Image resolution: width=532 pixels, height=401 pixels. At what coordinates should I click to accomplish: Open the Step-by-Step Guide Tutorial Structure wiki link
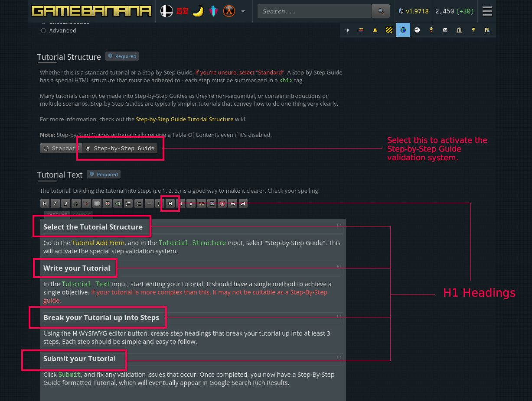point(185,119)
